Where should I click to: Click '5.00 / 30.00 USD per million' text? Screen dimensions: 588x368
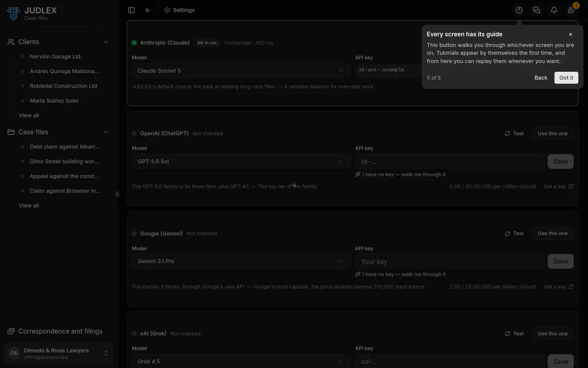click(493, 186)
